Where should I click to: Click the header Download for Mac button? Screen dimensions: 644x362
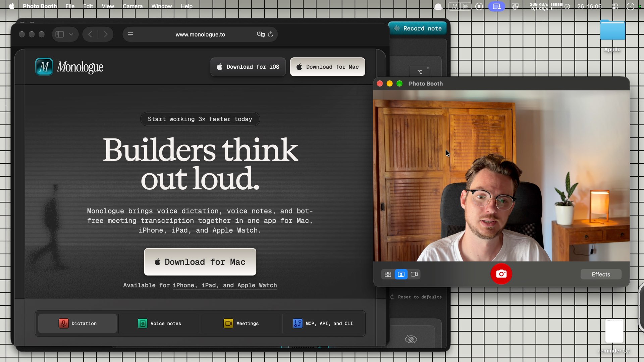pyautogui.click(x=327, y=67)
